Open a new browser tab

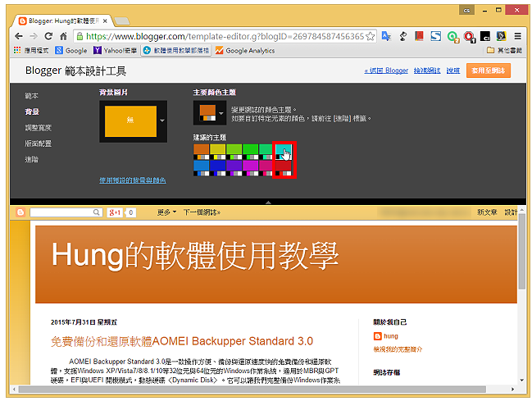tap(122, 21)
